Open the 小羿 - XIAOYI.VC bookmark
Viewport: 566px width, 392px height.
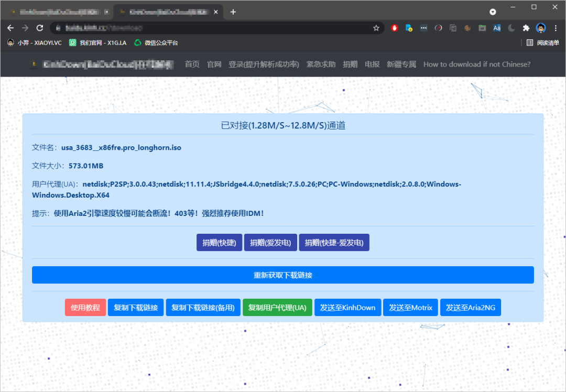pyautogui.click(x=34, y=42)
